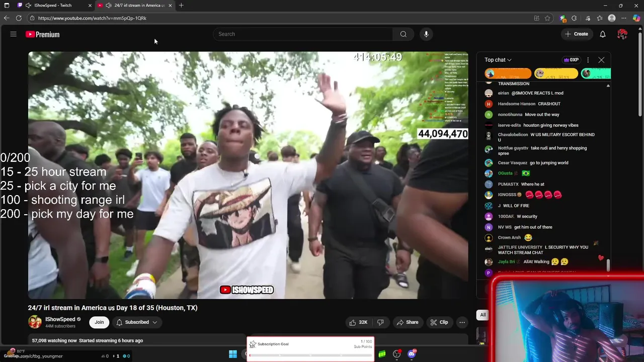Image resolution: width=644 pixels, height=362 pixels.
Task: Create a Clip of the stream
Action: point(439,322)
